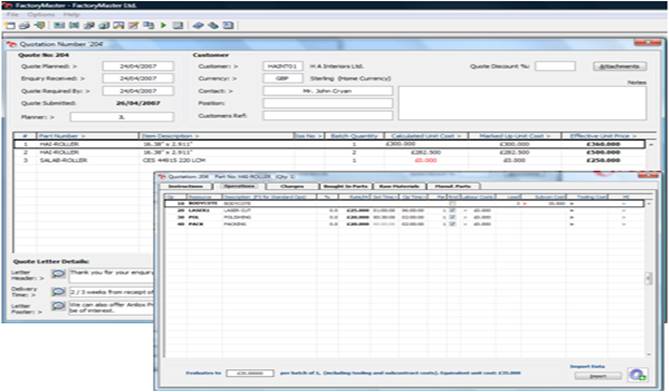Click the printer icon in the toolbar

(x=24, y=26)
